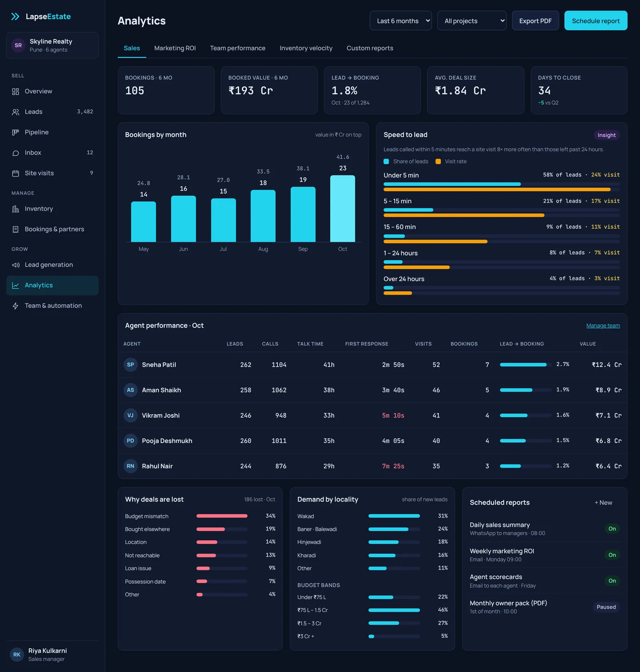Switch to the Sales tab
Image resolution: width=640 pixels, height=672 pixels.
click(132, 48)
